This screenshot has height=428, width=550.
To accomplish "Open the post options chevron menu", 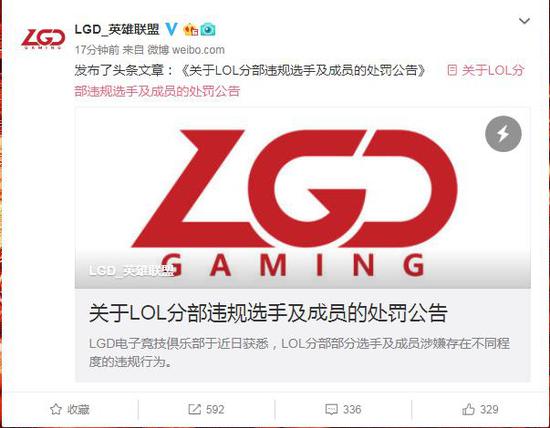I will pos(524,21).
